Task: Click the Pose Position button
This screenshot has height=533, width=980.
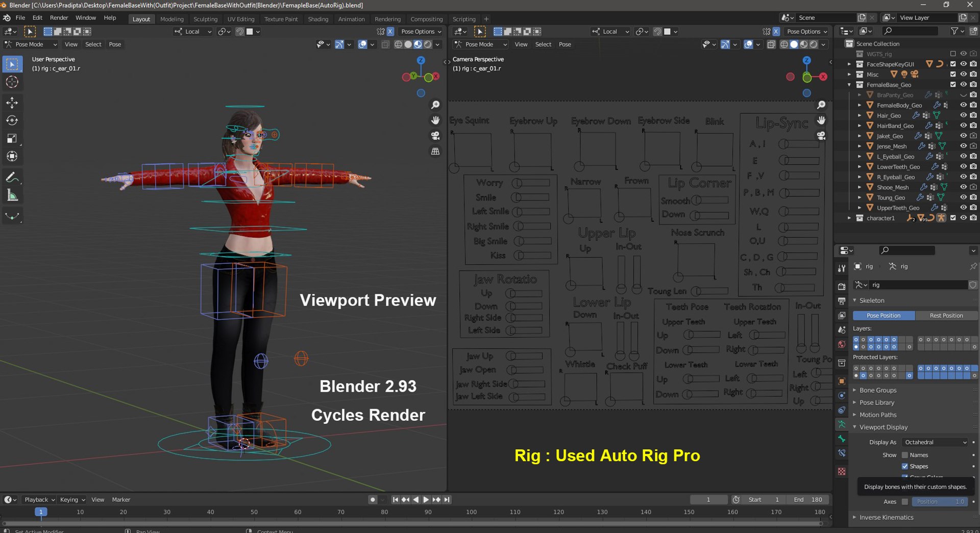Action: pyautogui.click(x=884, y=316)
